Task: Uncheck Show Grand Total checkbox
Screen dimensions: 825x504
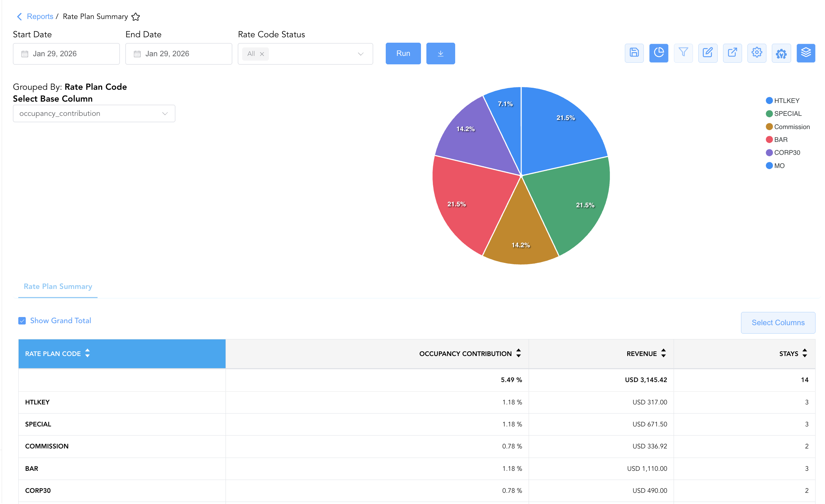Action: (22, 321)
